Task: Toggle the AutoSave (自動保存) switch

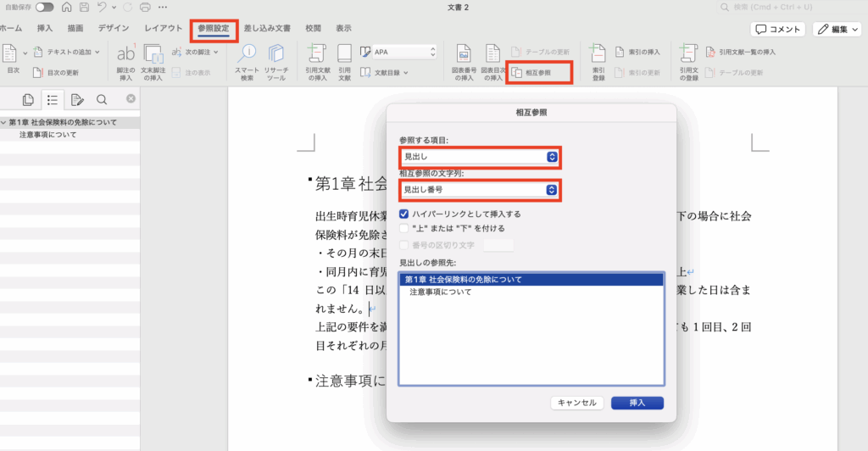Action: pyautogui.click(x=45, y=8)
